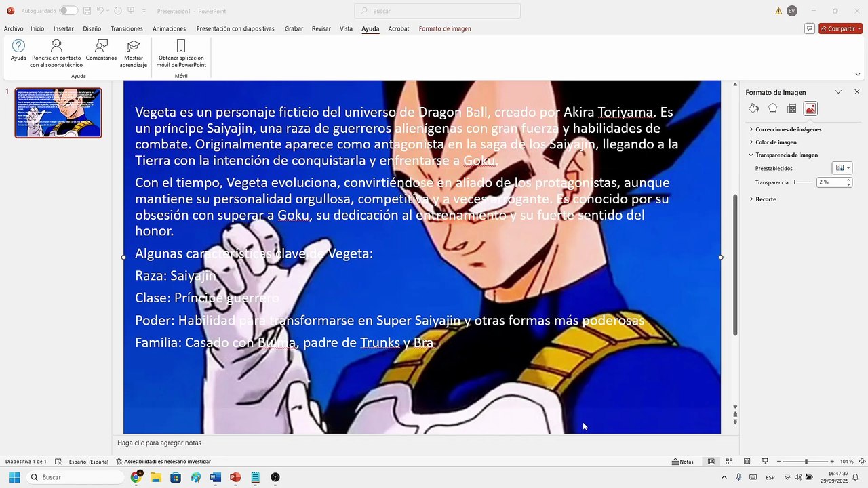Viewport: 868px width, 488px height.
Task: Switch to Normal view in status bar
Action: pos(711,462)
